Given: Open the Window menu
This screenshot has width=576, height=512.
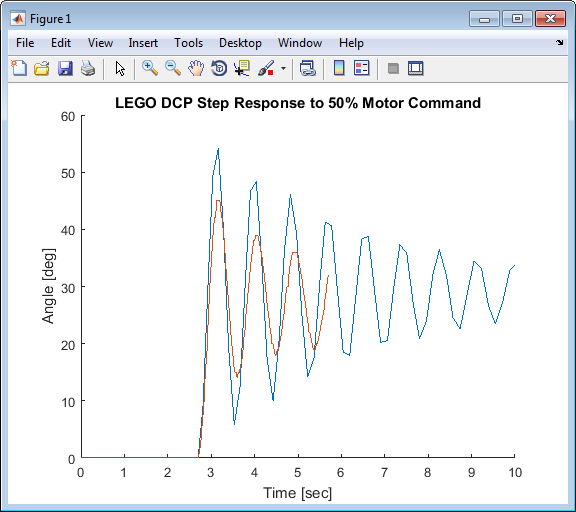Looking at the screenshot, I should click(x=300, y=43).
